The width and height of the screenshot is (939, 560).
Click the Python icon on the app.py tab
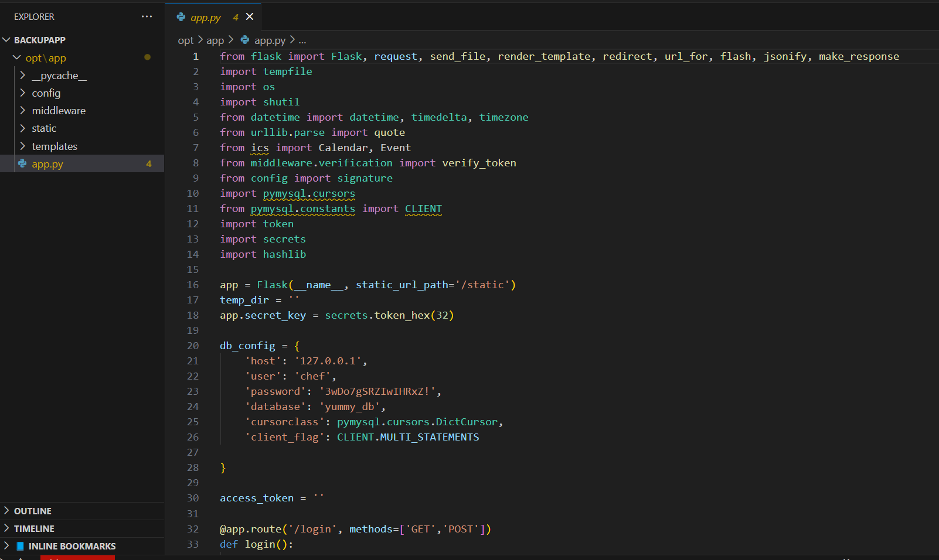(181, 17)
